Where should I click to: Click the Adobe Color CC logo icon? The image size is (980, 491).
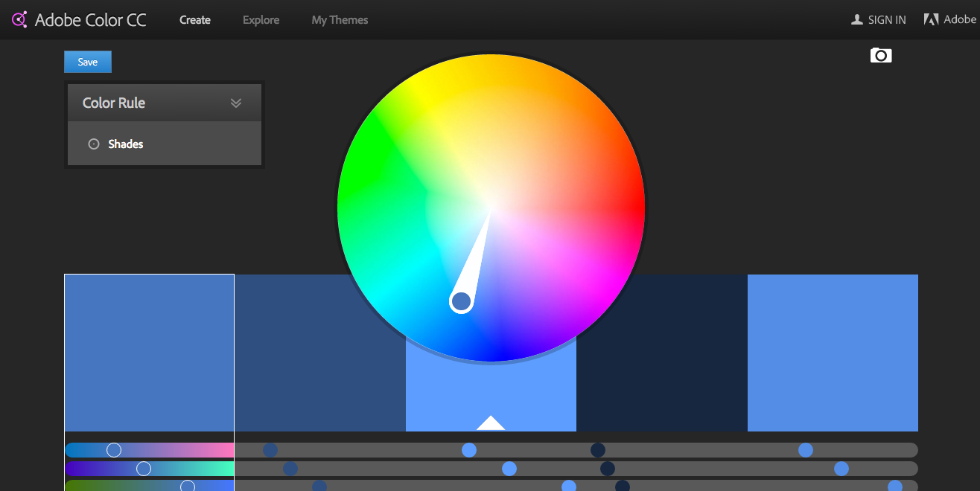[19, 19]
